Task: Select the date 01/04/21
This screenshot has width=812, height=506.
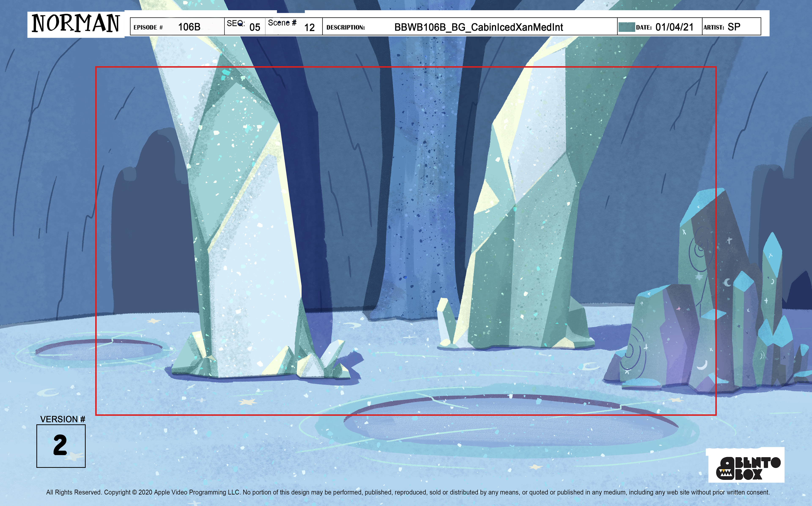Action: (674, 27)
